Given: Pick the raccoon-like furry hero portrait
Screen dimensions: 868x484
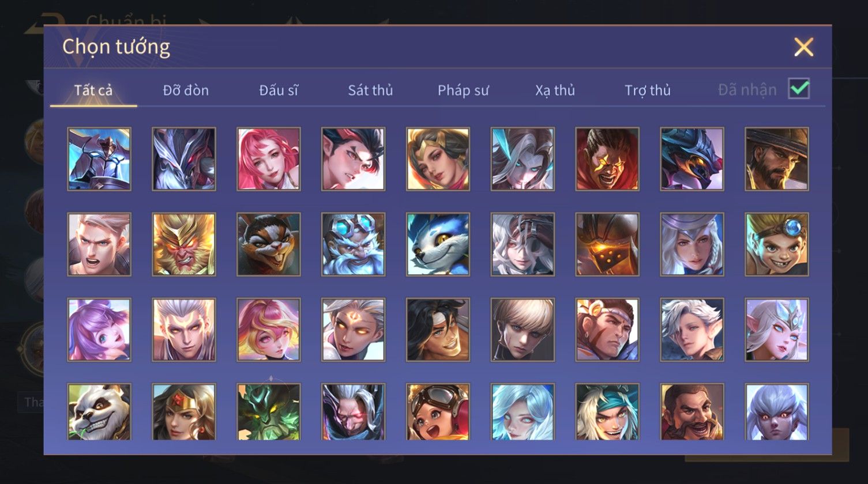Looking at the screenshot, I should 269,244.
